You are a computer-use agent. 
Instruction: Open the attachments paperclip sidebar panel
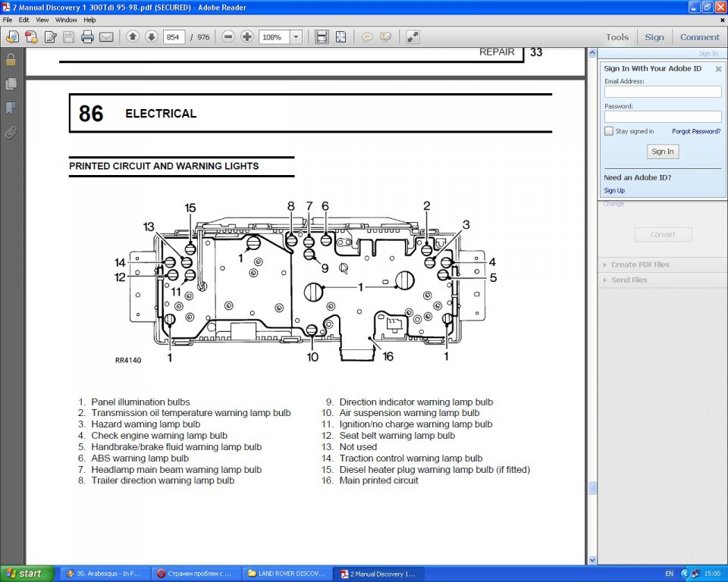[11, 133]
